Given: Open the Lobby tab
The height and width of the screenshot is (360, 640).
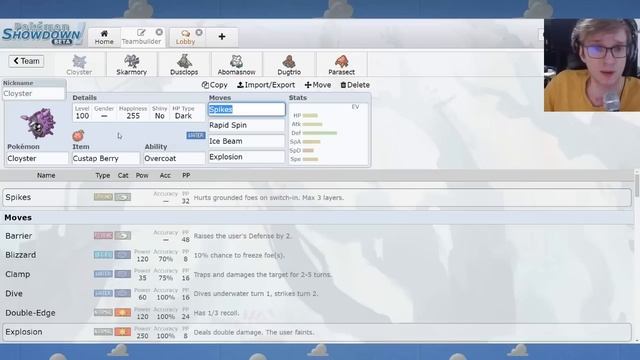Looking at the screenshot, I should (185, 37).
